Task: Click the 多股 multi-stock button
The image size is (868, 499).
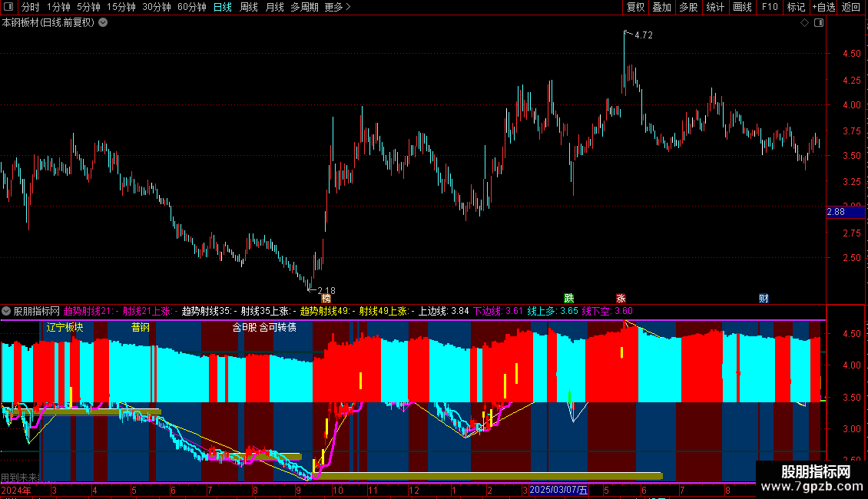Action: click(688, 7)
